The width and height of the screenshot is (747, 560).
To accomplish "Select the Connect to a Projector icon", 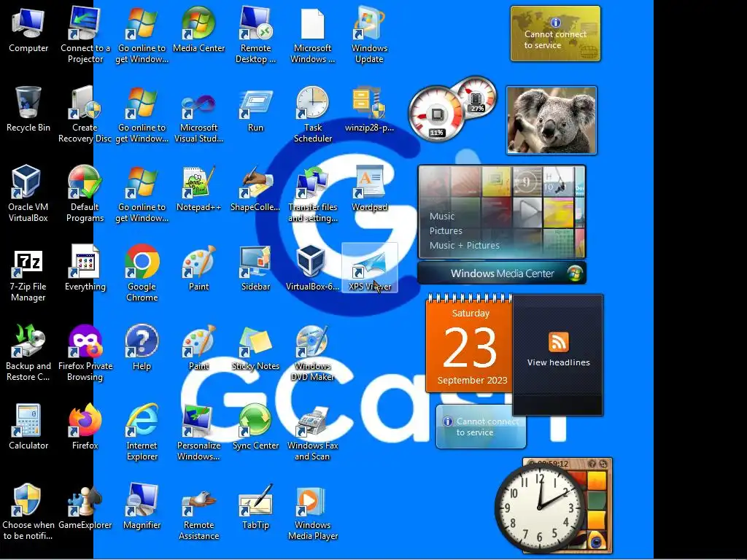I will (x=85, y=34).
